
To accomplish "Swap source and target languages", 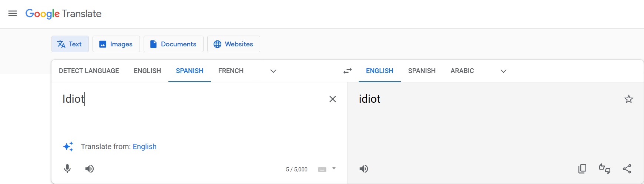I will pyautogui.click(x=347, y=71).
